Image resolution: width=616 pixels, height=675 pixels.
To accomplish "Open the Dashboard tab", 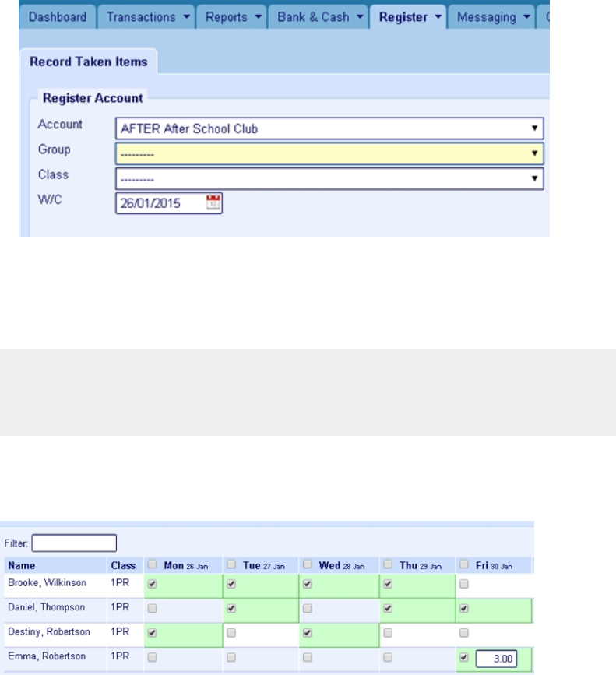I will (x=58, y=17).
